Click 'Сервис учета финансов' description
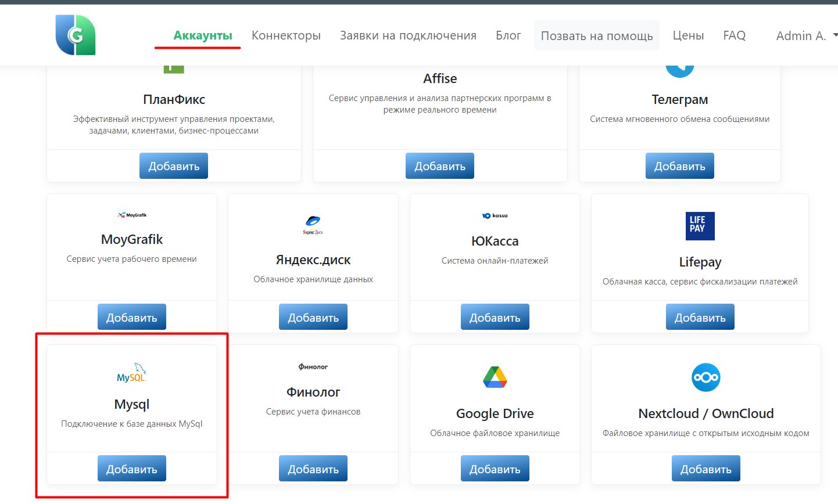 click(x=313, y=412)
